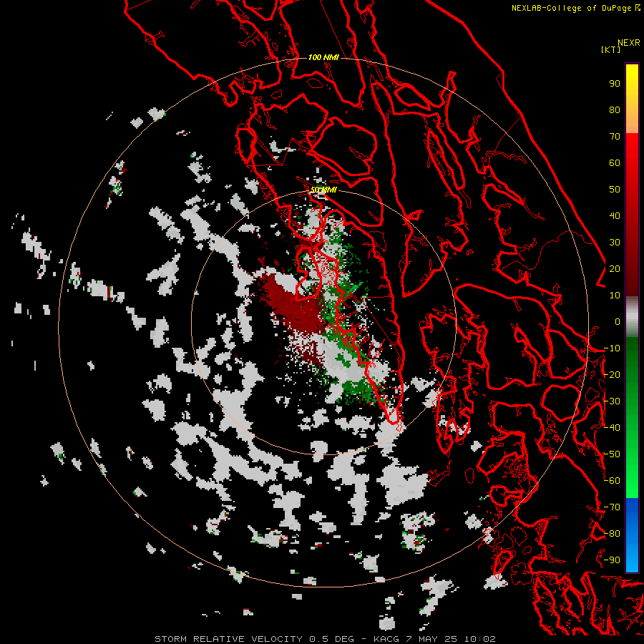The height and width of the screenshot is (644, 644).
Task: Click the -20 value on the velocity scale
Action: point(612,374)
